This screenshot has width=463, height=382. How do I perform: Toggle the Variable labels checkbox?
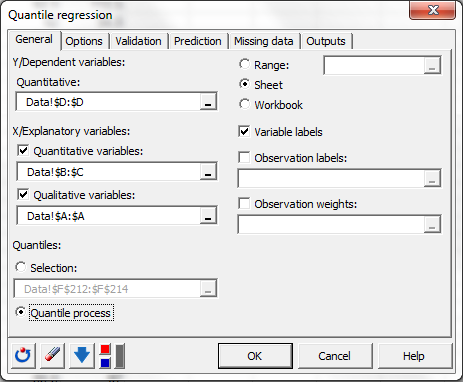click(244, 132)
